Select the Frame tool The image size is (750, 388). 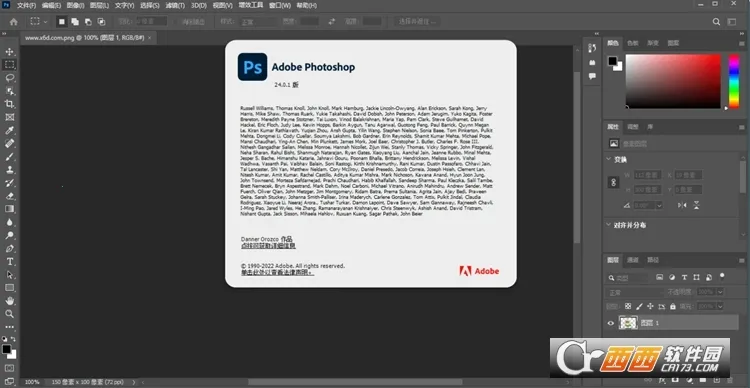[10, 117]
